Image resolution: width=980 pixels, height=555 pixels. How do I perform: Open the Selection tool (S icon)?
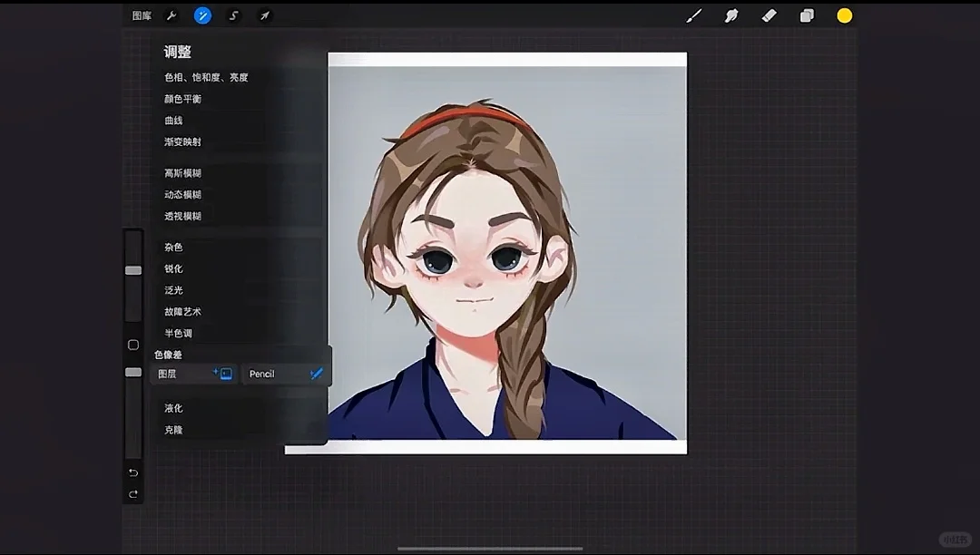[x=233, y=15]
